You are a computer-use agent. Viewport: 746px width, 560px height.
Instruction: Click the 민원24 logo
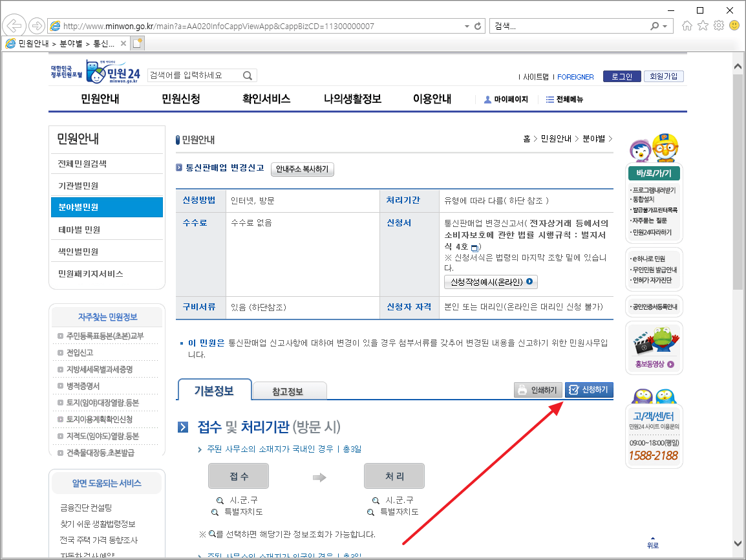pos(113,72)
